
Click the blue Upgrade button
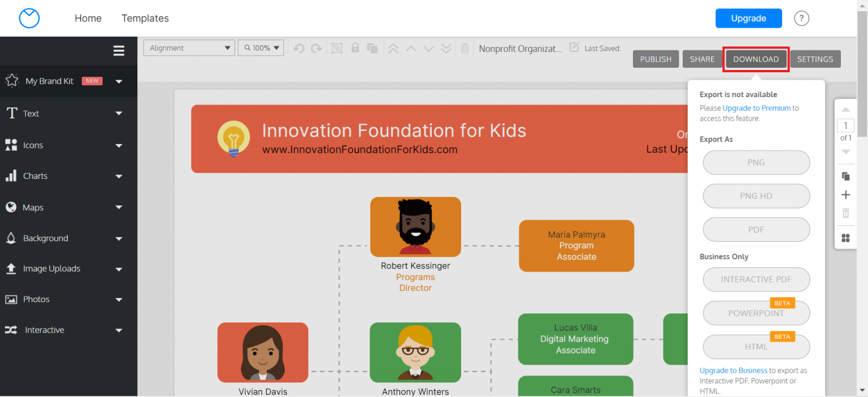click(x=749, y=18)
